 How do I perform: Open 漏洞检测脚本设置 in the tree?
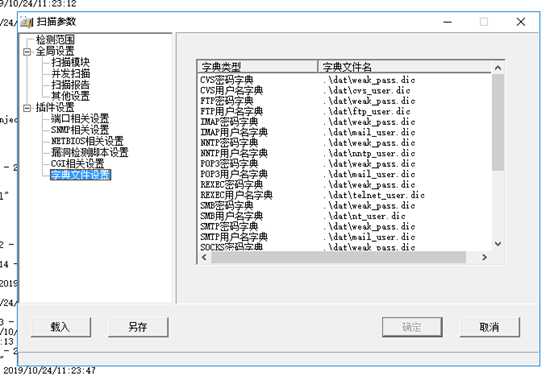click(89, 152)
